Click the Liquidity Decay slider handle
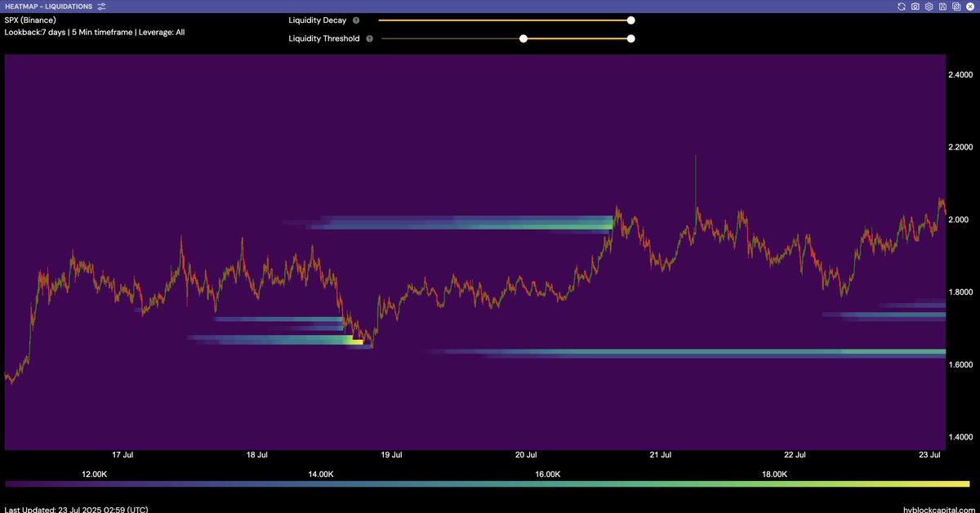The image size is (980, 513). (630, 20)
